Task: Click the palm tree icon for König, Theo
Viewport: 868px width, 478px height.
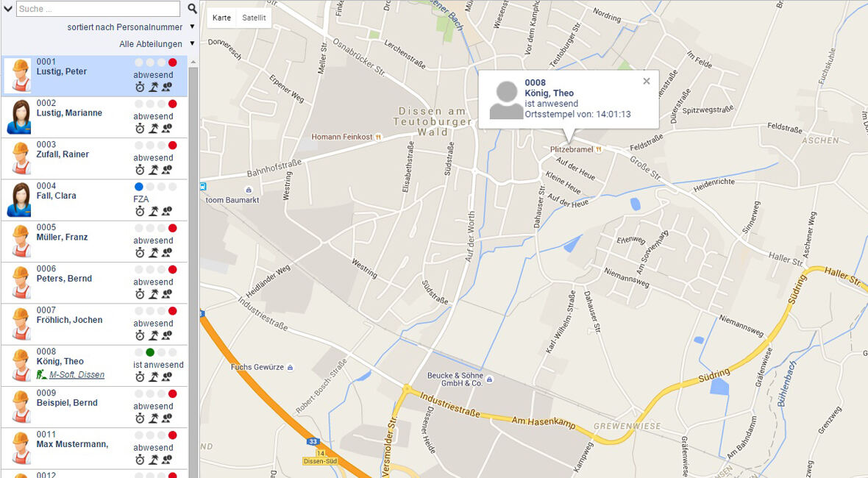Action: coord(153,377)
